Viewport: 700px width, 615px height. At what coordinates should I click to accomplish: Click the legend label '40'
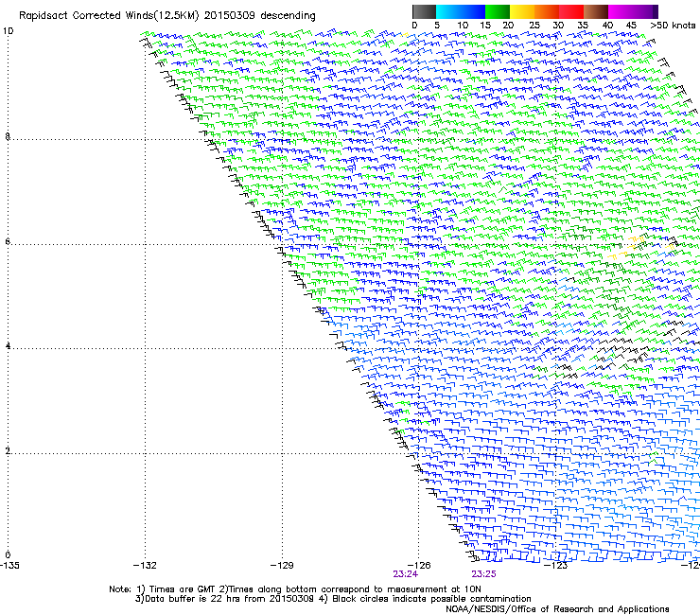607,26
